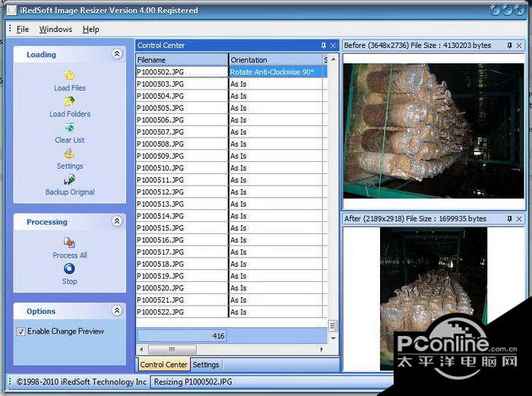Click the Before image preview
This screenshot has height=396, width=532.
point(434,131)
